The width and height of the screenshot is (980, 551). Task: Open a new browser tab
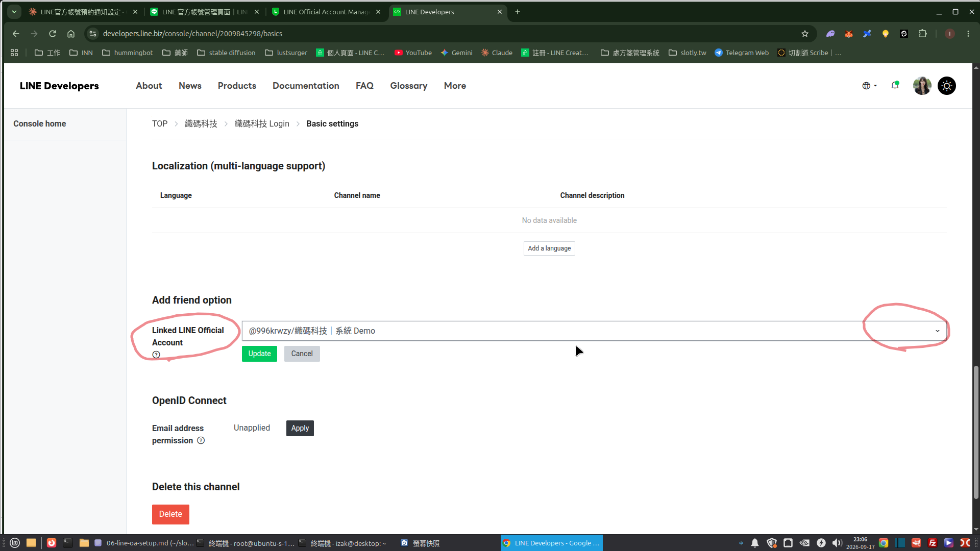518,12
